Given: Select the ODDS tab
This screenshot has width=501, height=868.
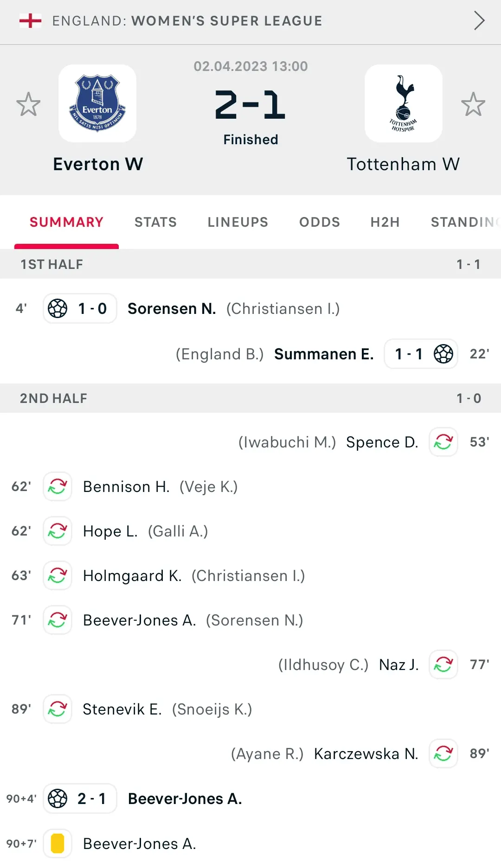Looking at the screenshot, I should tap(319, 222).
